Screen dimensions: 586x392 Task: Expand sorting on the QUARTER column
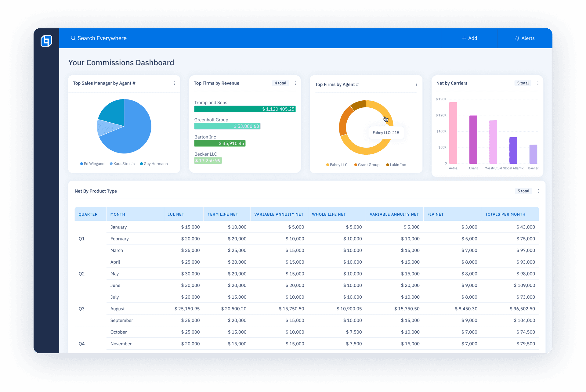click(x=88, y=214)
